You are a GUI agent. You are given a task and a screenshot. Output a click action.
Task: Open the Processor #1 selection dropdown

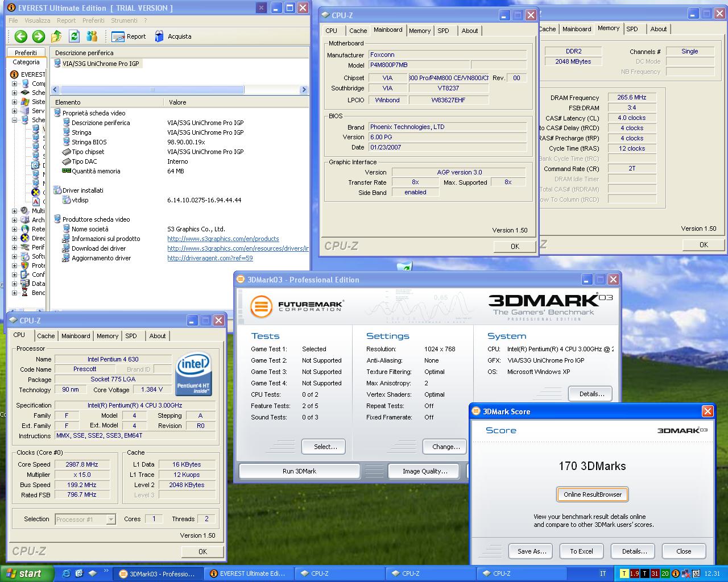(x=111, y=519)
